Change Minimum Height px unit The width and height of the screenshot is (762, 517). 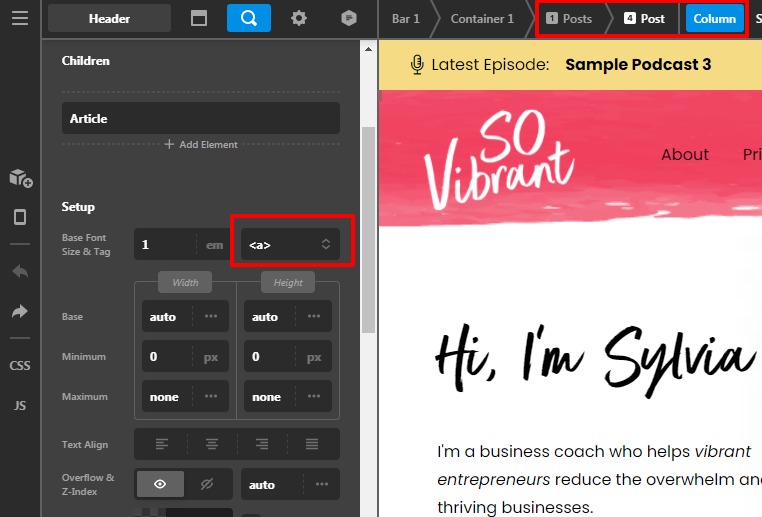tap(314, 357)
